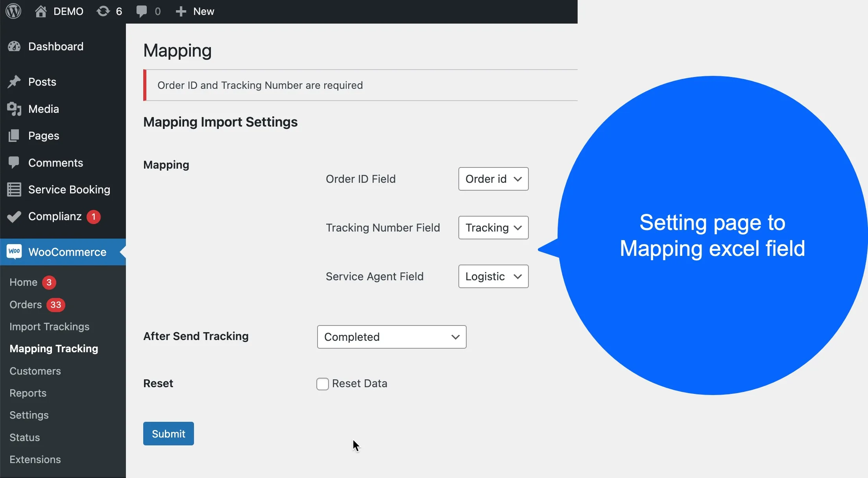Screen dimensions: 868x478
Task: Click the updates refresh icon
Action: pyautogui.click(x=103, y=11)
